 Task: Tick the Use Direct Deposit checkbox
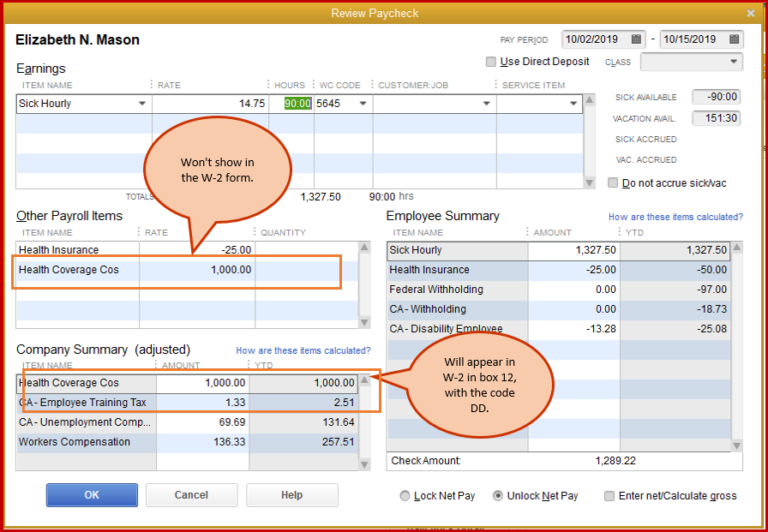(x=491, y=62)
